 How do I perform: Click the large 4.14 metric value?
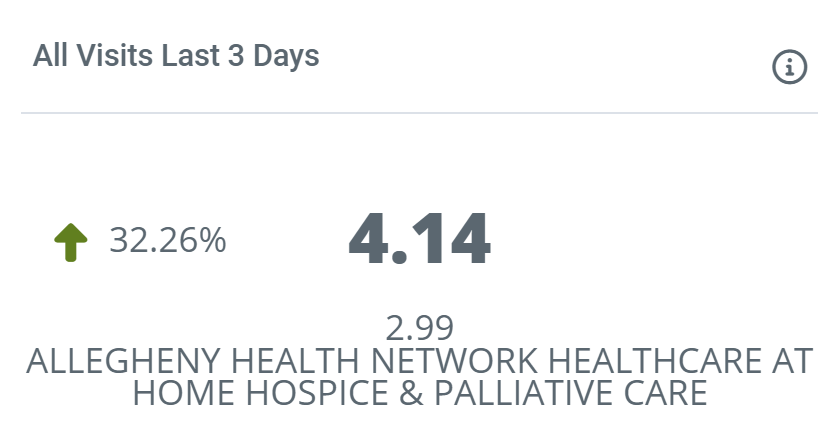(419, 240)
